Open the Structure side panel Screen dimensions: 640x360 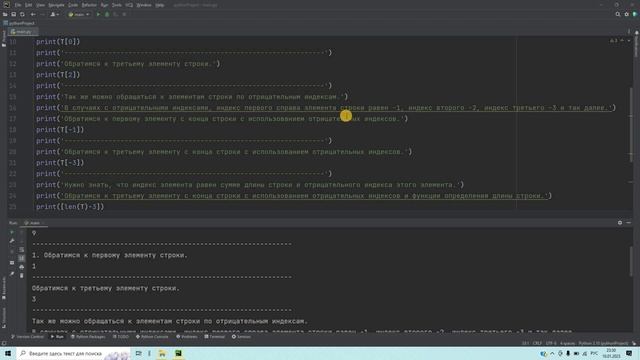(x=4, y=318)
